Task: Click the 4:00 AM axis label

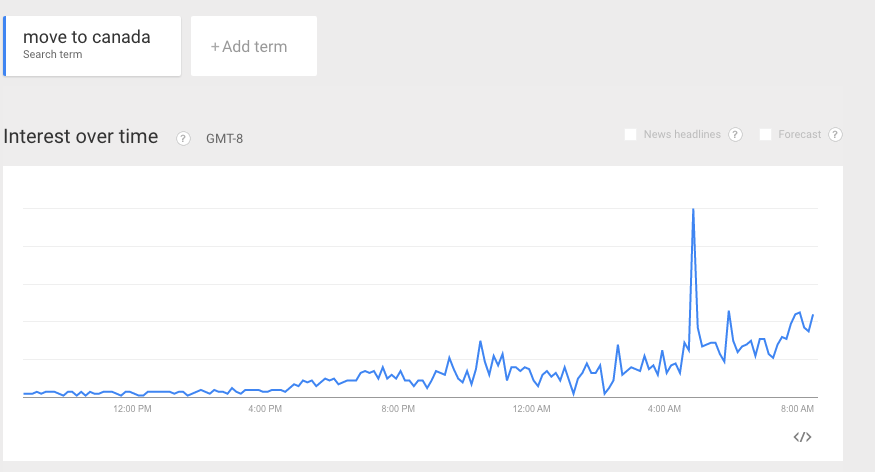Action: [x=664, y=409]
